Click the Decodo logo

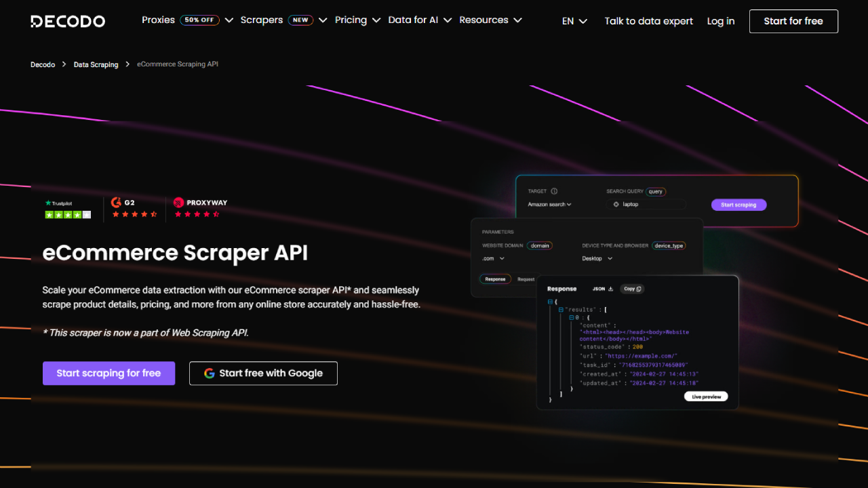(x=67, y=20)
